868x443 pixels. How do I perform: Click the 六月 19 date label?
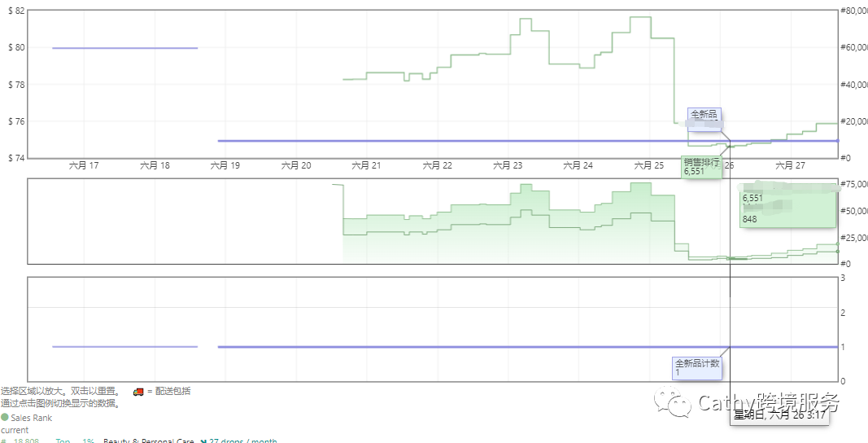pyautogui.click(x=226, y=165)
